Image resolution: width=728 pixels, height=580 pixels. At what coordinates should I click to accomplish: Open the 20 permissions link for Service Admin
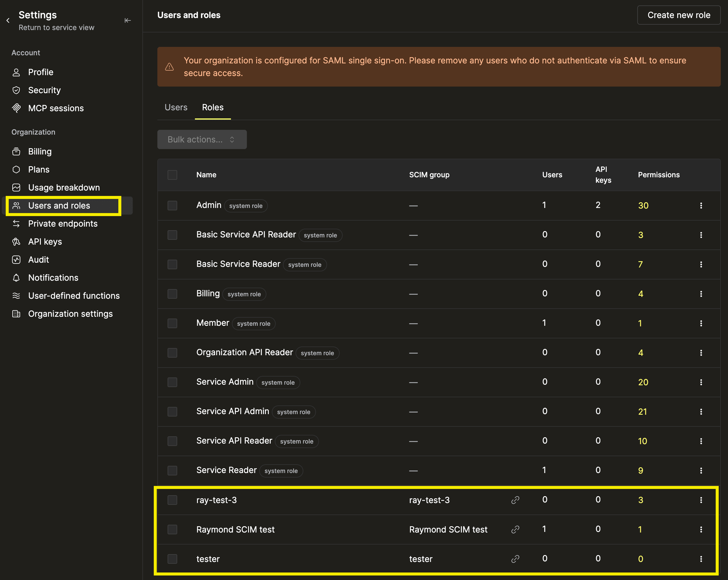point(643,382)
